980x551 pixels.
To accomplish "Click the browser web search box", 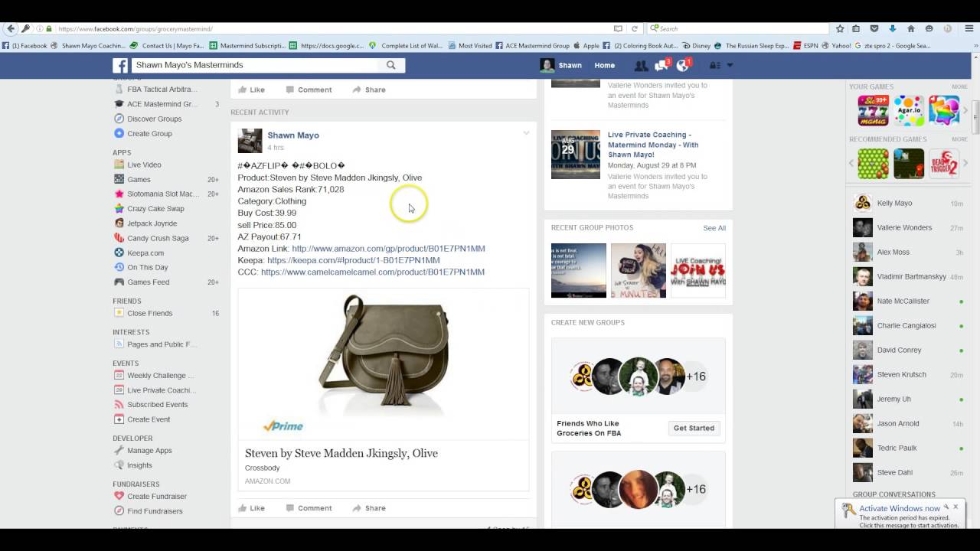I will coord(738,28).
